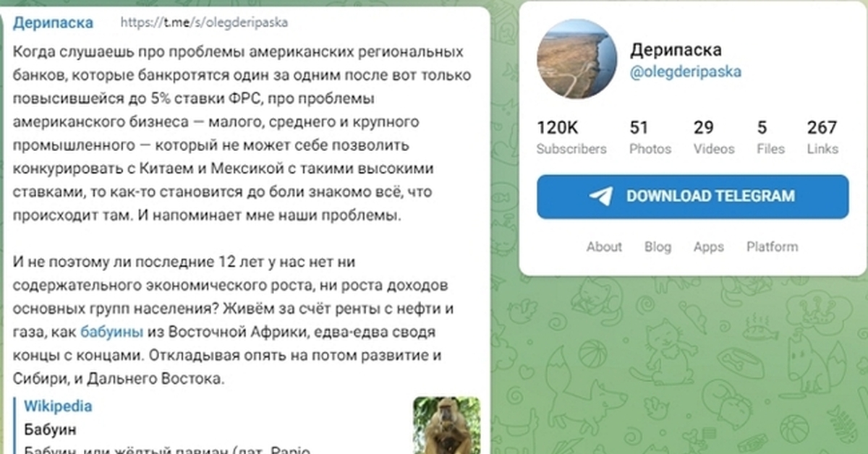Go to the Blog footer link
This screenshot has width=868, height=454.
coord(658,247)
